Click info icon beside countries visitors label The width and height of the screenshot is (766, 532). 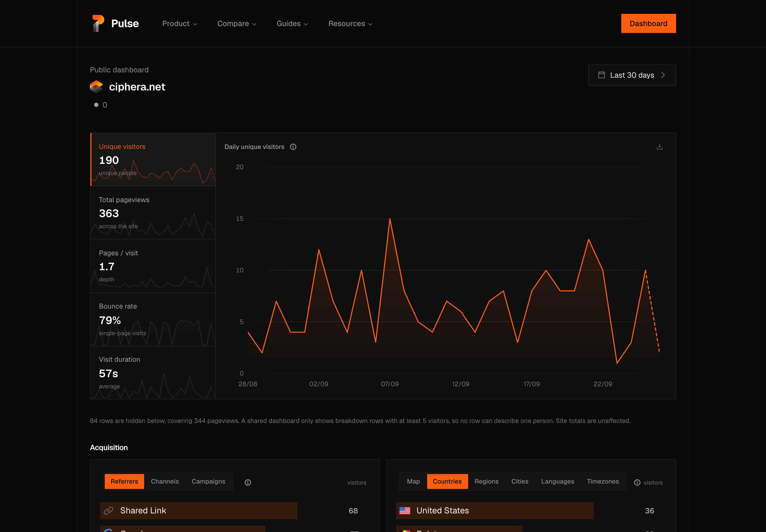637,482
